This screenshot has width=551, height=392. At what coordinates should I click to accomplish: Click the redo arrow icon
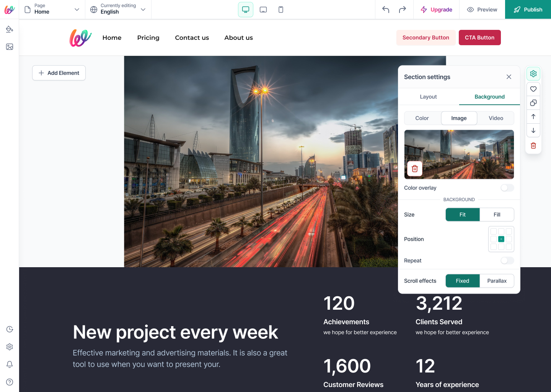[x=403, y=10]
